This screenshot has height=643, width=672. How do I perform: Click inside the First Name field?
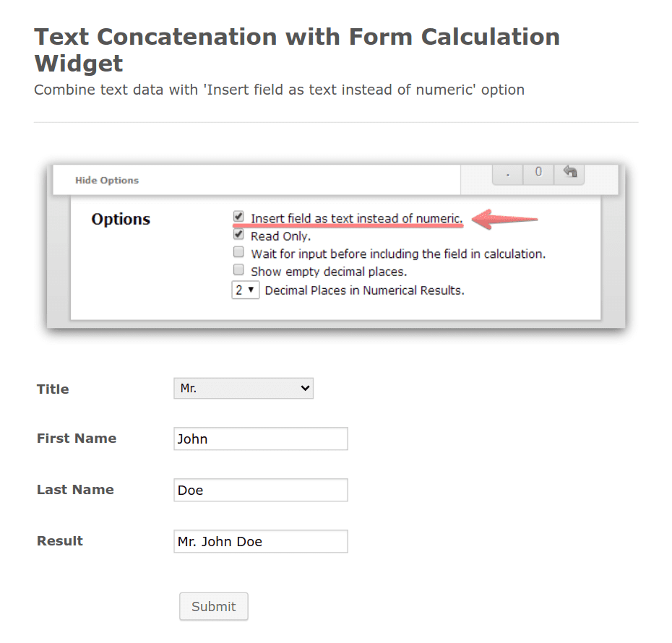point(260,438)
